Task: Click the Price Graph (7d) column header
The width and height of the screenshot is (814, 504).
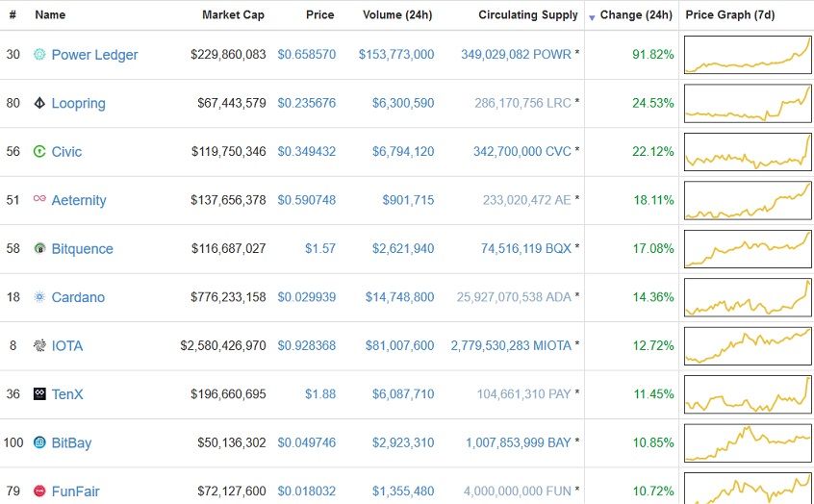Action: pos(730,15)
